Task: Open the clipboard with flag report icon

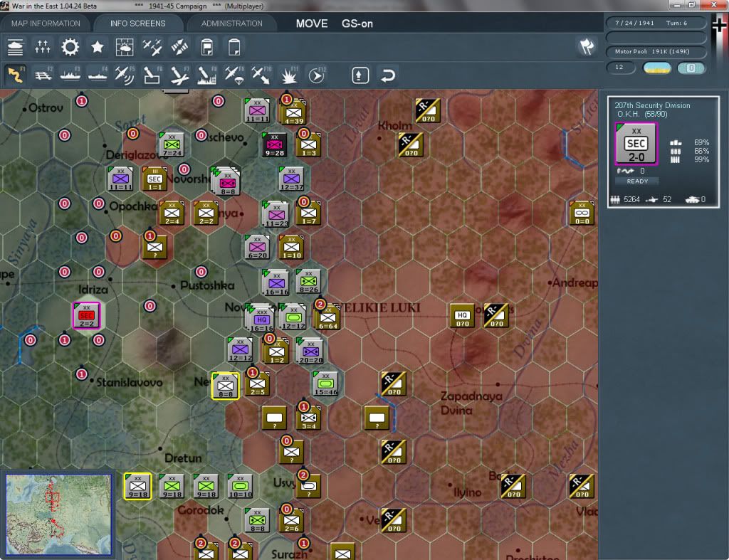Action: pyautogui.click(x=207, y=47)
